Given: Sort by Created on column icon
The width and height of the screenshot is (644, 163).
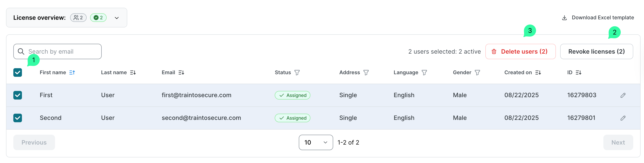Looking at the screenshot, I should pyautogui.click(x=538, y=73).
